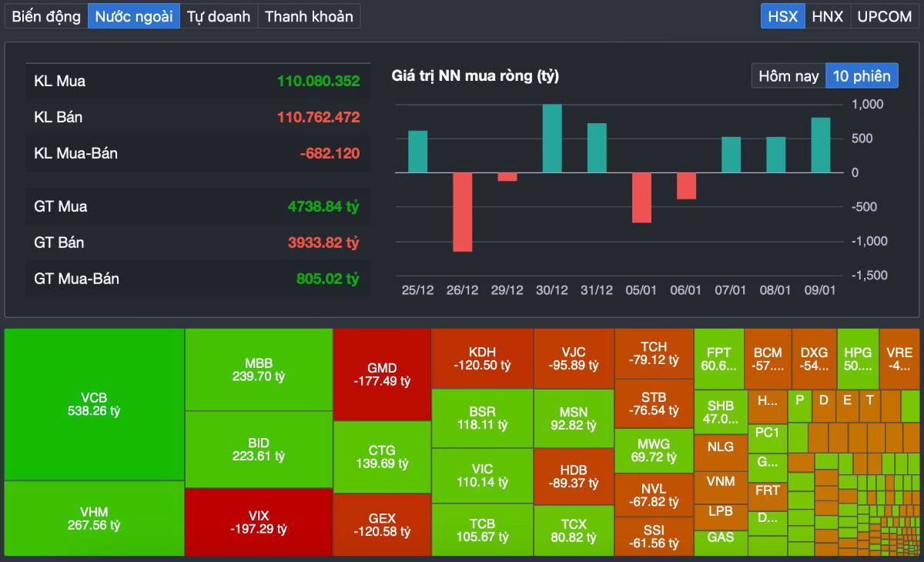The width and height of the screenshot is (924, 562).
Task: Open the Tự doanh tab
Action: 219,16
